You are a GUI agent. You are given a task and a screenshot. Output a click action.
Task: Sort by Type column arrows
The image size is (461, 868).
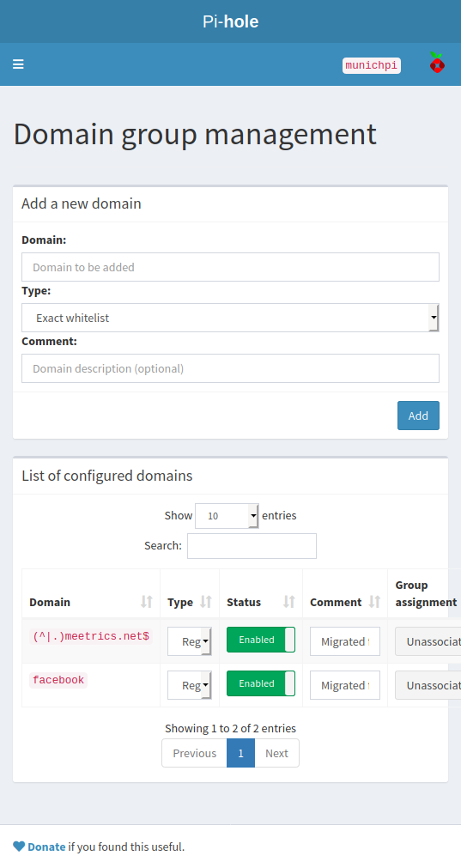206,602
